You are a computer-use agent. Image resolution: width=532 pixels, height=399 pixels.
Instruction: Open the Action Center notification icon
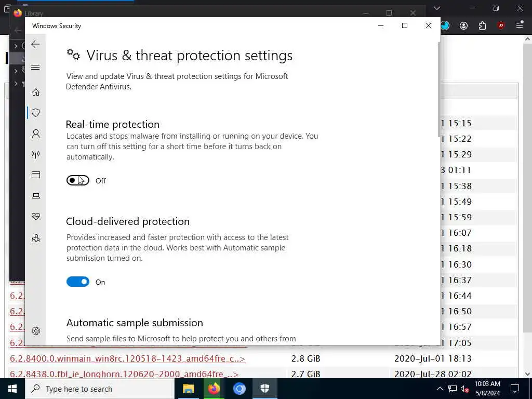pyautogui.click(x=515, y=389)
